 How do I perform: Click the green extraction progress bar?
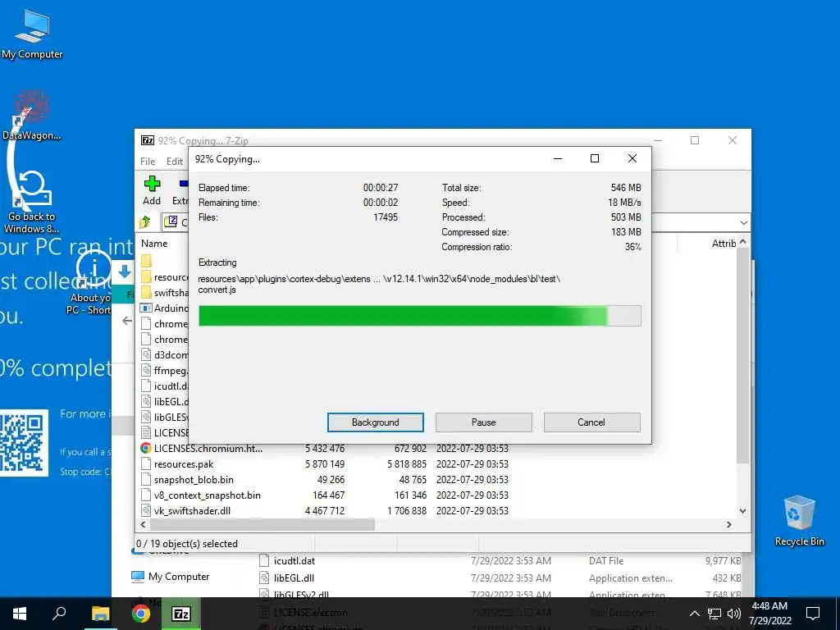point(419,316)
